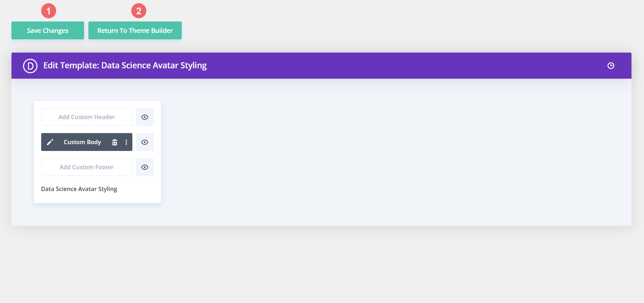Viewport: 644px width, 303px height.
Task: Toggle visibility of the Custom Body area
Action: point(145,142)
